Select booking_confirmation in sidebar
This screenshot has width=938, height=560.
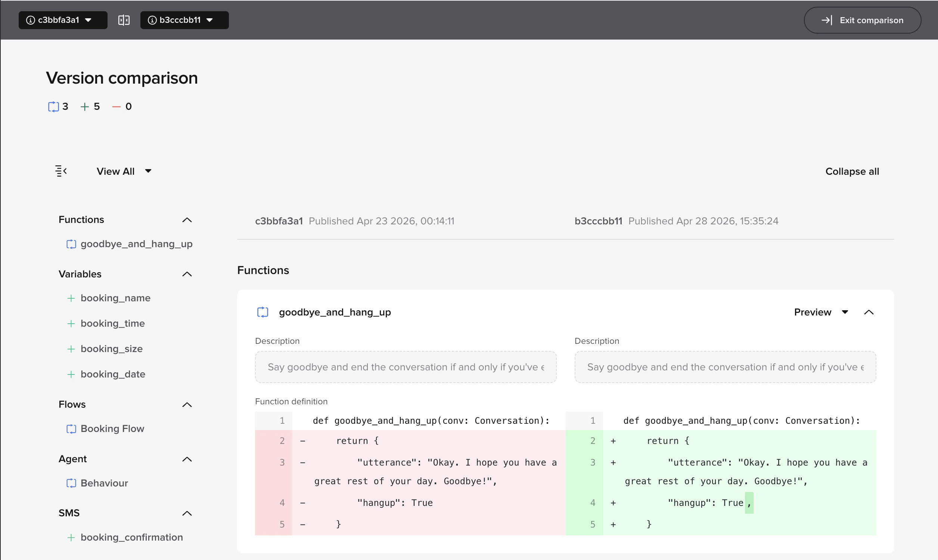click(x=132, y=537)
